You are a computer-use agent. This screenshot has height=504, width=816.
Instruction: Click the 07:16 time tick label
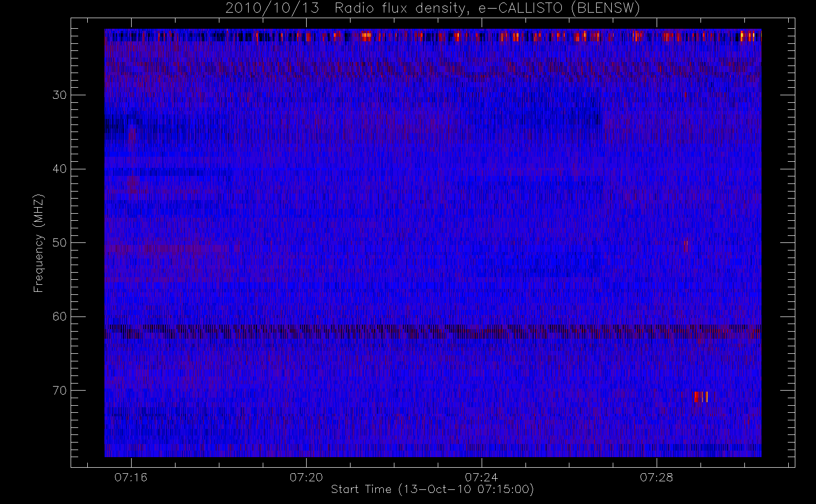131,477
